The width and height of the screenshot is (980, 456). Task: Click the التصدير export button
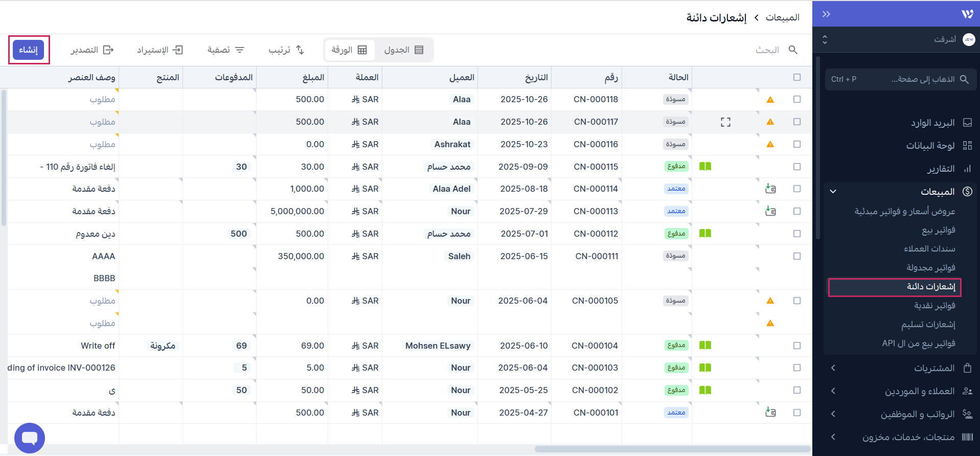[92, 50]
